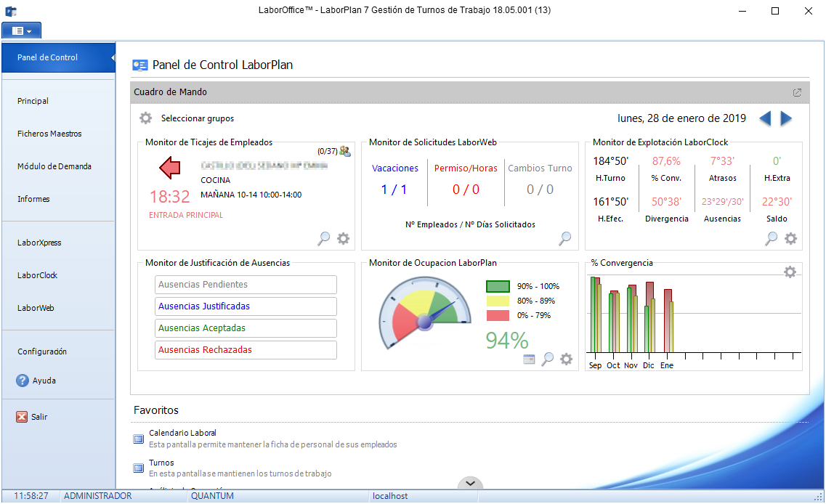Viewport: 826px width, 504px height.
Task: Click the employees icon beside (0/37)
Action: (345, 151)
